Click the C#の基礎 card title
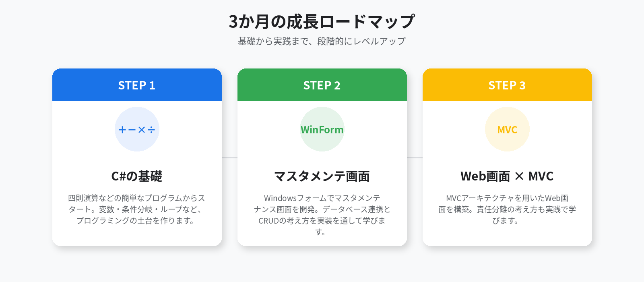Viewport: 644px width, 282px height. tap(137, 176)
